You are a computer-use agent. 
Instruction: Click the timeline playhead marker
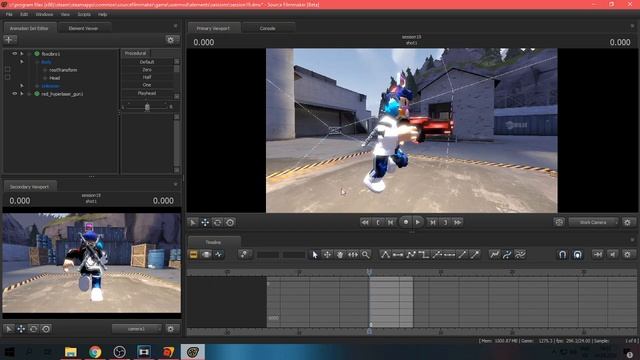[369, 272]
